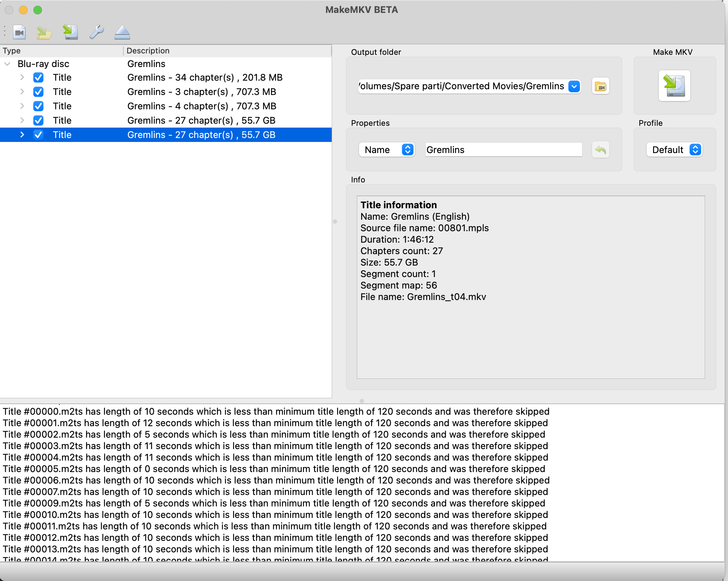Click the Title #00005.m2ts log line
Screen dimensions: 728x581
[x=274, y=469]
